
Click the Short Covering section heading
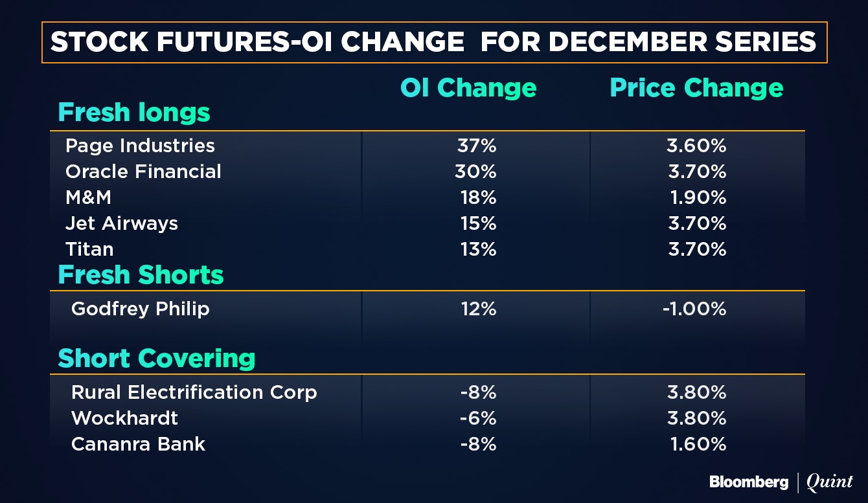[157, 358]
